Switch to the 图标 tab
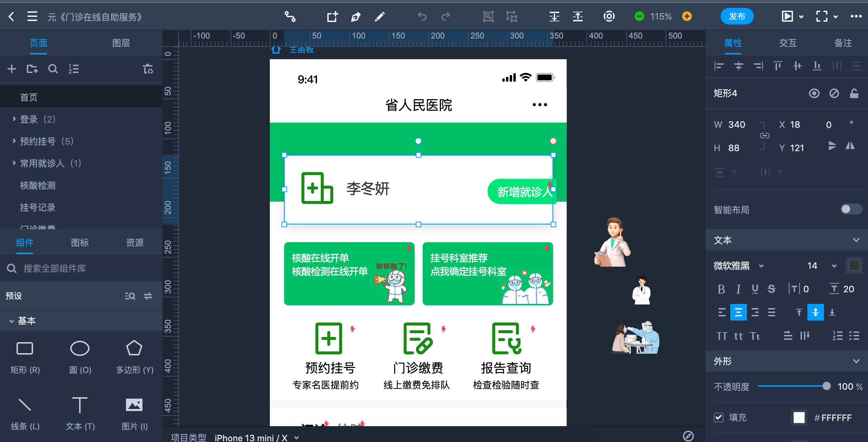 click(x=80, y=243)
